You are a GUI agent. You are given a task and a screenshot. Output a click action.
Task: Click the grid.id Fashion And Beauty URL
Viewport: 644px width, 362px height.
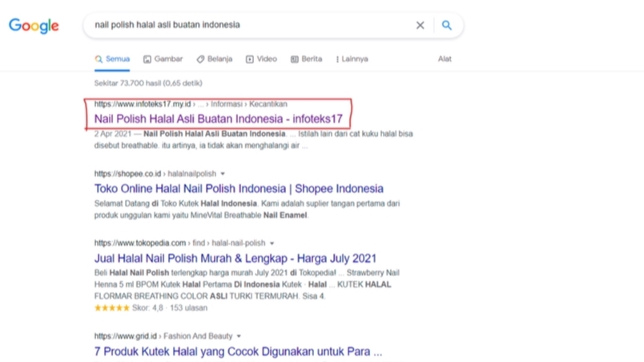pyautogui.click(x=163, y=336)
